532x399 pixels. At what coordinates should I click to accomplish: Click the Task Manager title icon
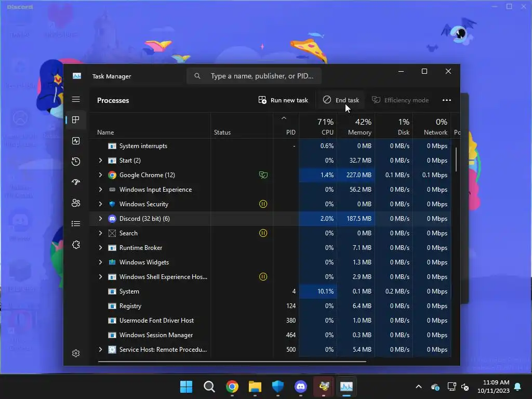77,76
